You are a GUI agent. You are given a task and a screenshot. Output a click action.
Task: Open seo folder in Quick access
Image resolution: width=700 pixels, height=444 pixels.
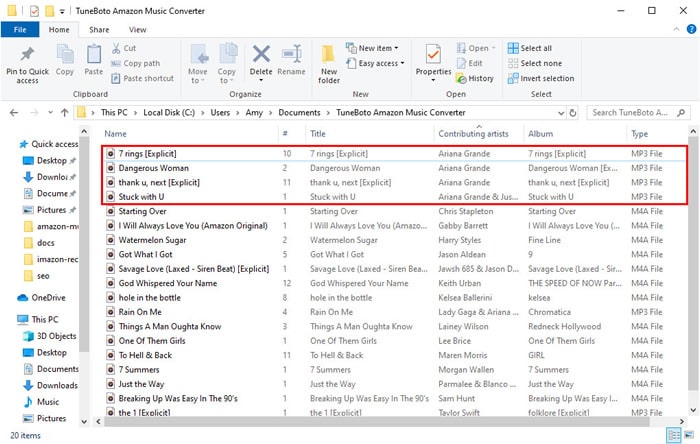[x=37, y=276]
